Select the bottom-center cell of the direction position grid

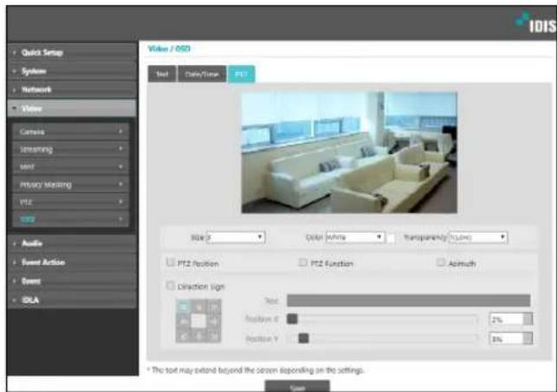(x=198, y=336)
